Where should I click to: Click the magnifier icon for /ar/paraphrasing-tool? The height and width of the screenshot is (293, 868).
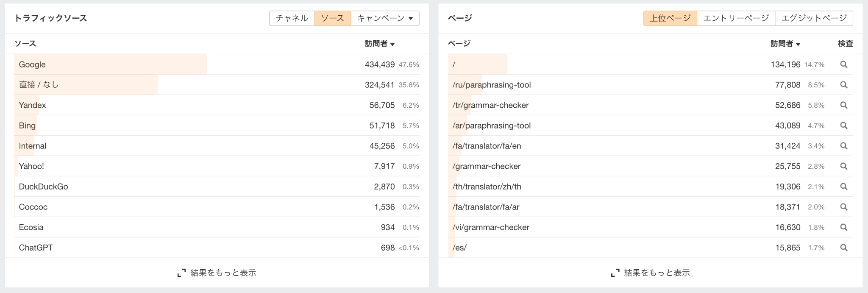(844, 126)
